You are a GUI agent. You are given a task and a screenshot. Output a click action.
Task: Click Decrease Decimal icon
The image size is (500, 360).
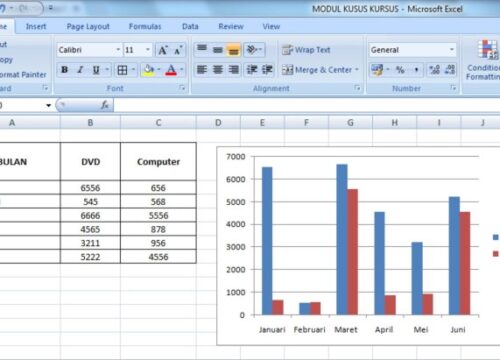(x=450, y=70)
